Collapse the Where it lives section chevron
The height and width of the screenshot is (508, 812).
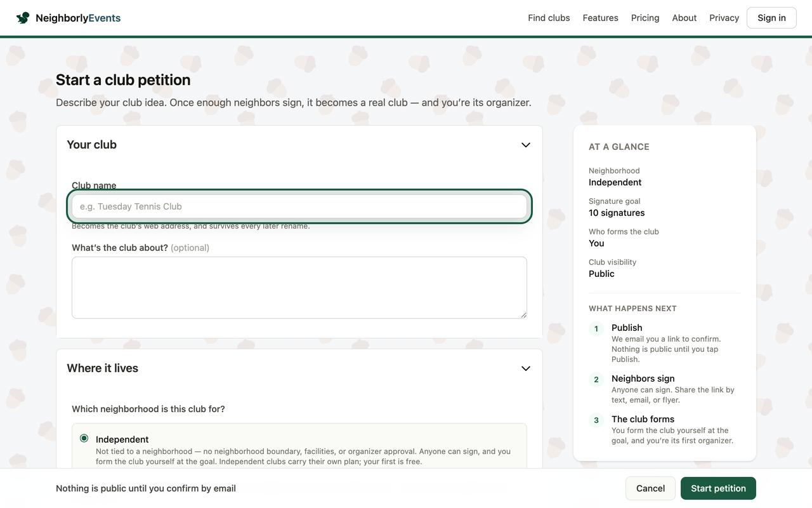coord(525,368)
